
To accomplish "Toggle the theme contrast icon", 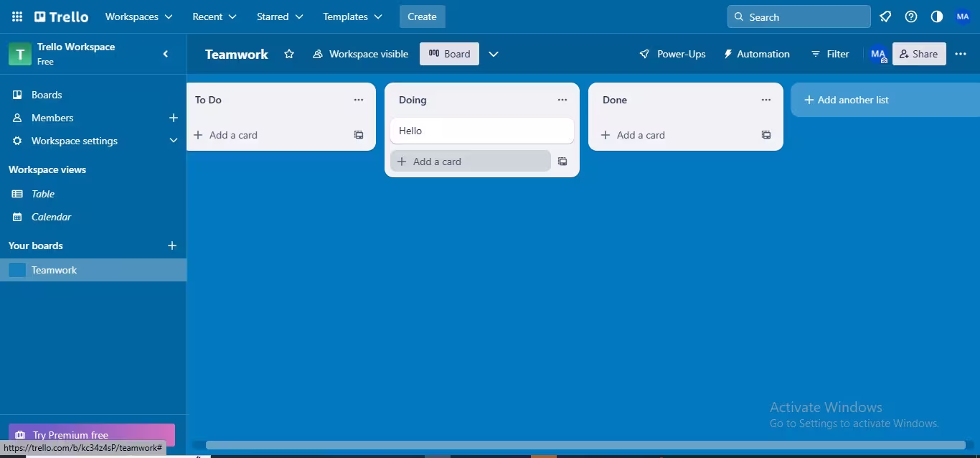I will tap(937, 17).
